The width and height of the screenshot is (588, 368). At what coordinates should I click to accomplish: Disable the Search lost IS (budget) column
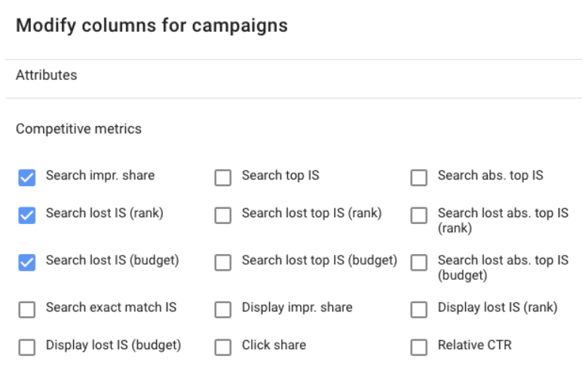click(x=27, y=262)
